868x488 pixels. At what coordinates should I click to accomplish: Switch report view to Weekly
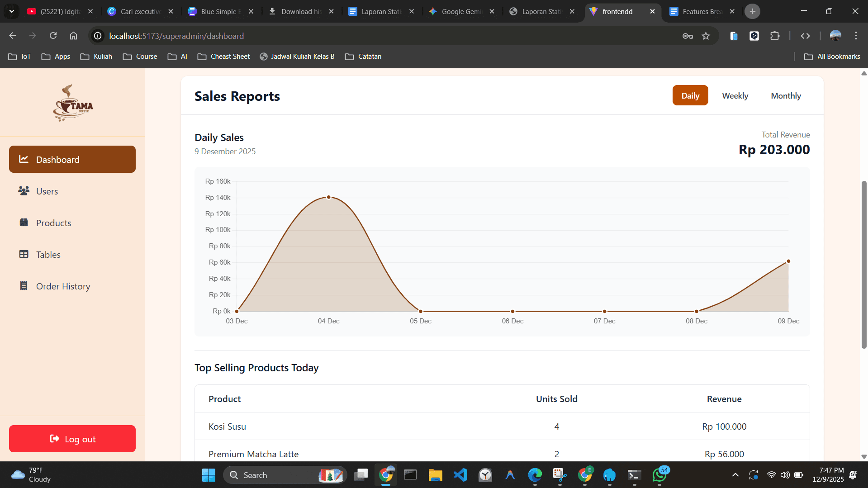735,95
